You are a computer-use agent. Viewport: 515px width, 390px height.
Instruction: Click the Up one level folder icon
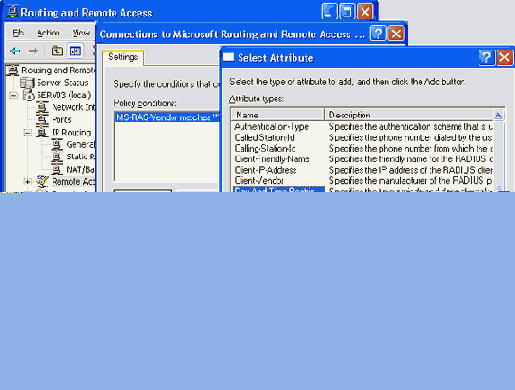57,51
